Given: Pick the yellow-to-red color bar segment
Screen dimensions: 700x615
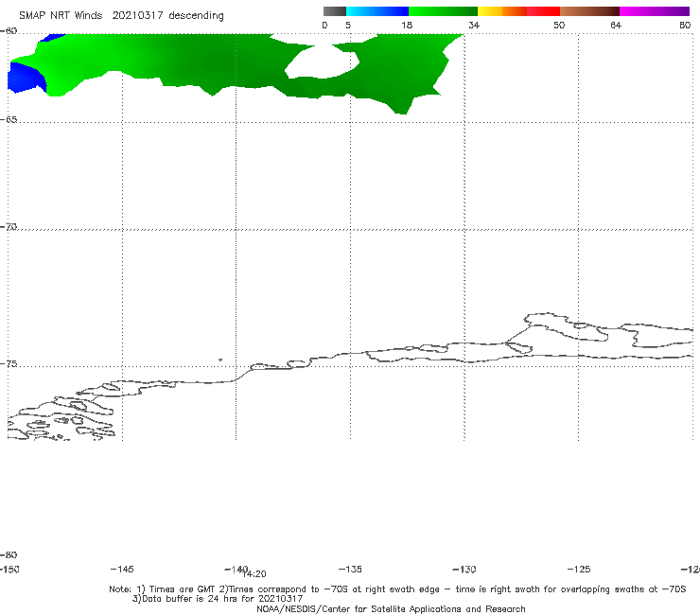Looking at the screenshot, I should [518, 11].
